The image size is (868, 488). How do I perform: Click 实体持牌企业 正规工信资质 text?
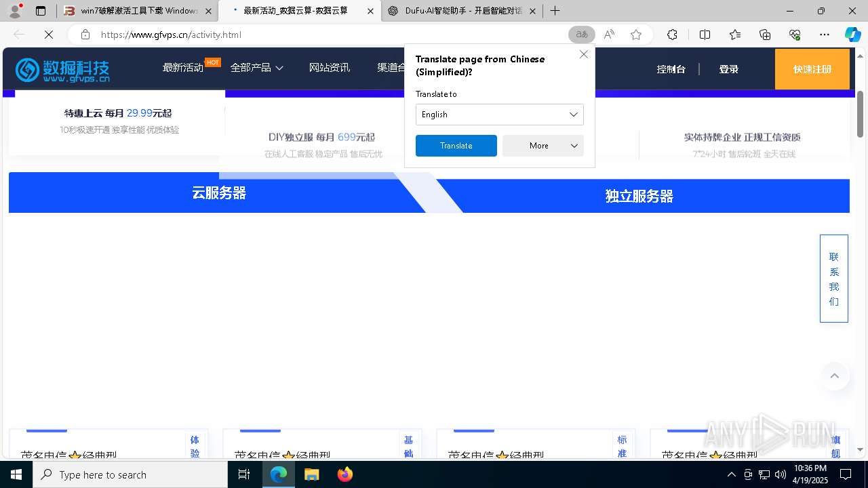(x=743, y=137)
